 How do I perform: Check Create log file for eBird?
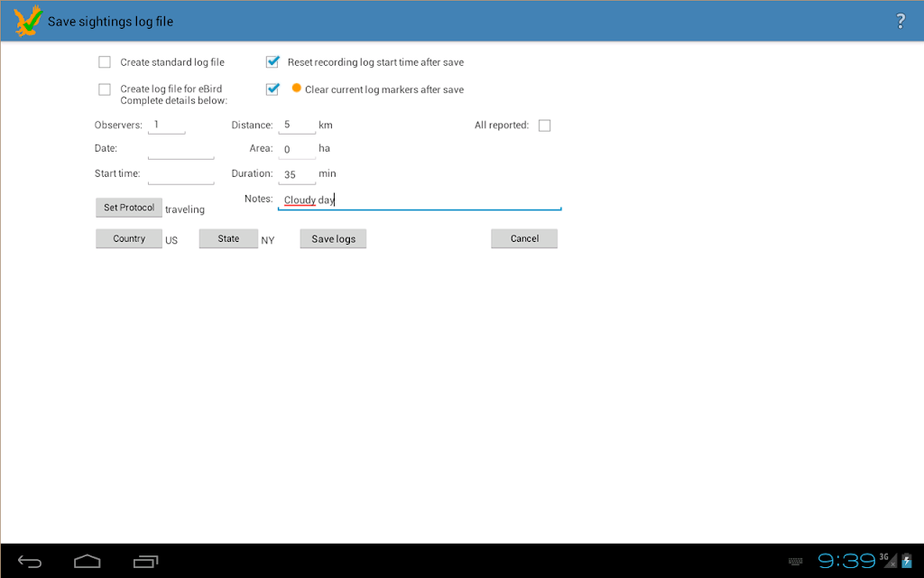point(105,89)
